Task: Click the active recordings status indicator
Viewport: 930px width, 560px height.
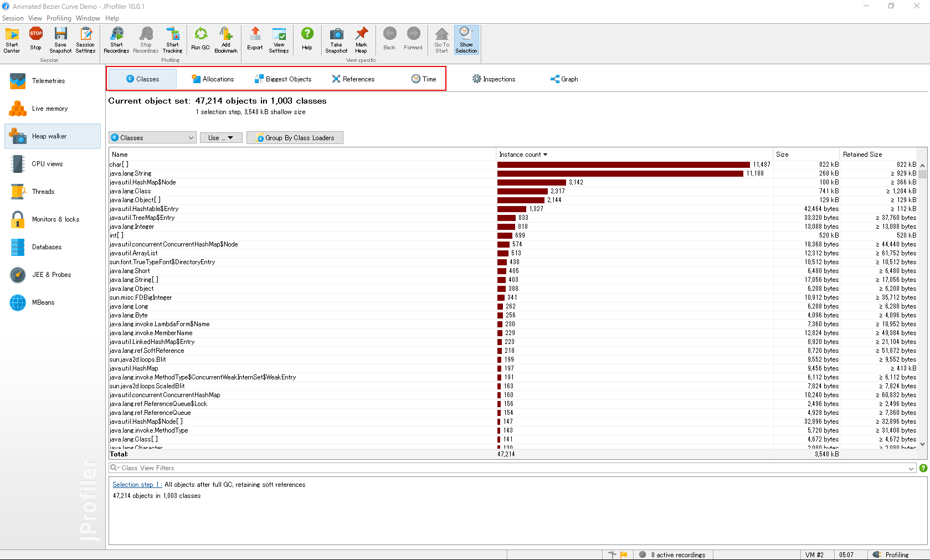Action: [672, 555]
